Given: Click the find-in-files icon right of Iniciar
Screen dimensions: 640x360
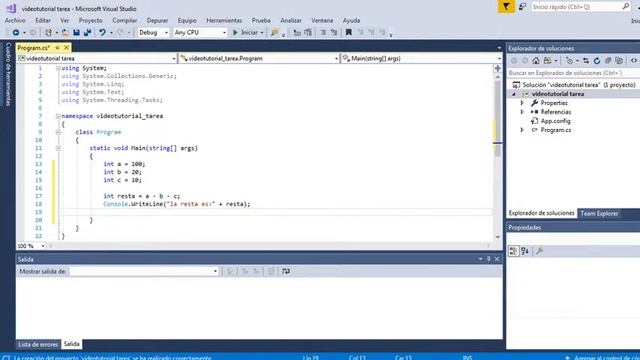Looking at the screenshot, I should click(x=274, y=32).
